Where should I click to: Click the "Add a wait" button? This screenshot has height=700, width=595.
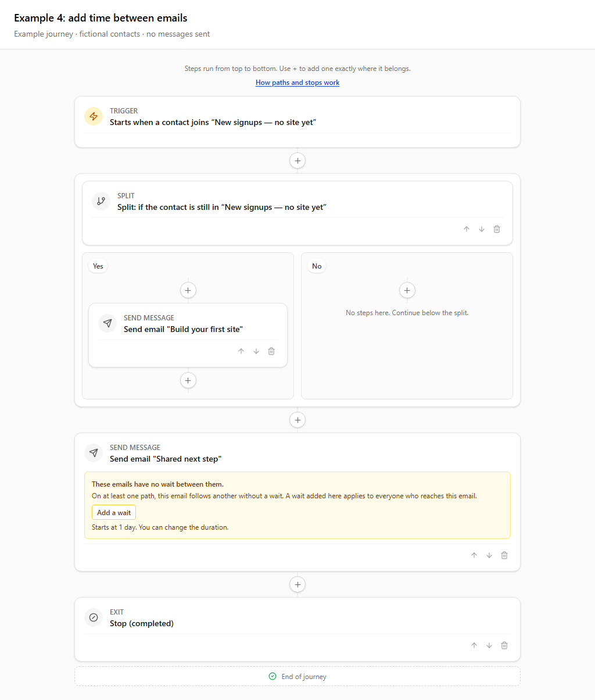pos(114,513)
